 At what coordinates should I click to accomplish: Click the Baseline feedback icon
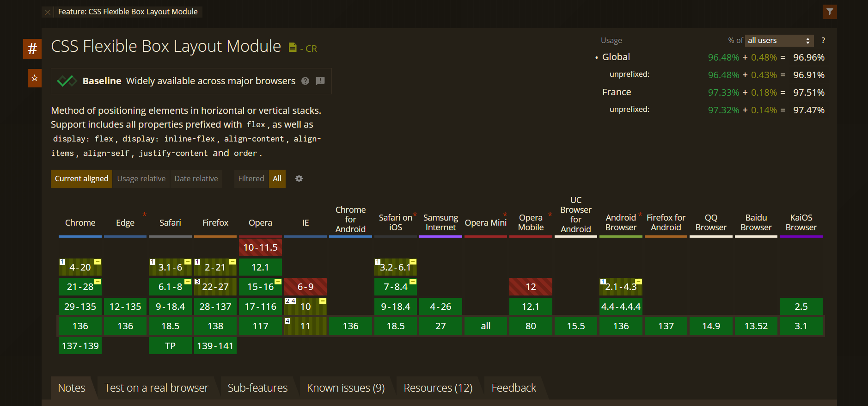(320, 81)
